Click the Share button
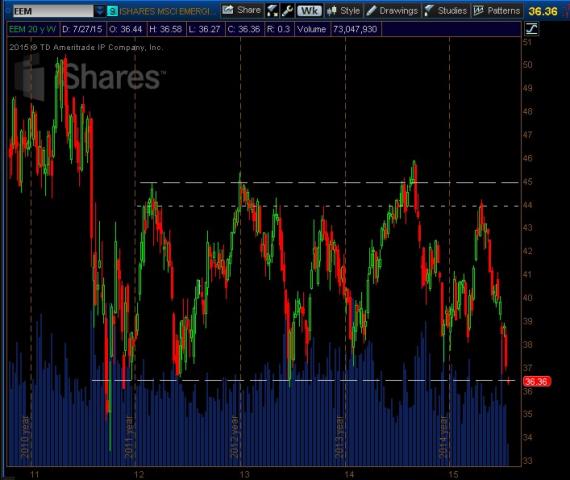 pos(242,11)
